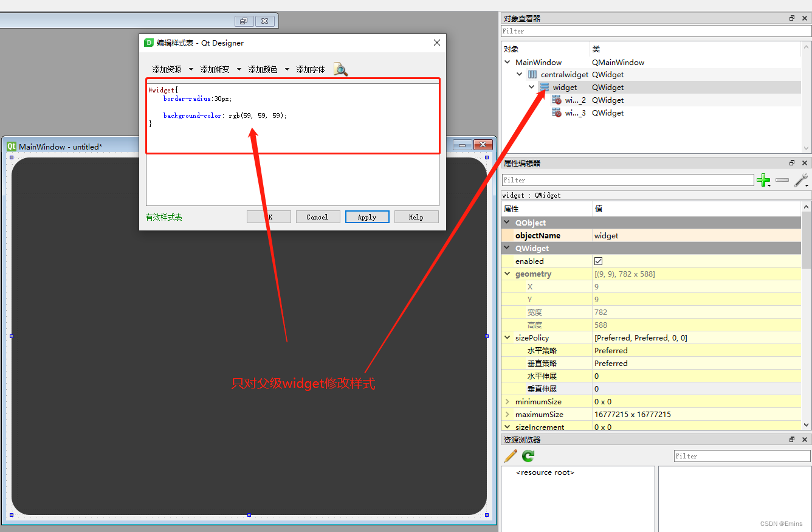Screen dimensions: 812x532
Task: Collapse the QObject property group
Action: click(507, 223)
